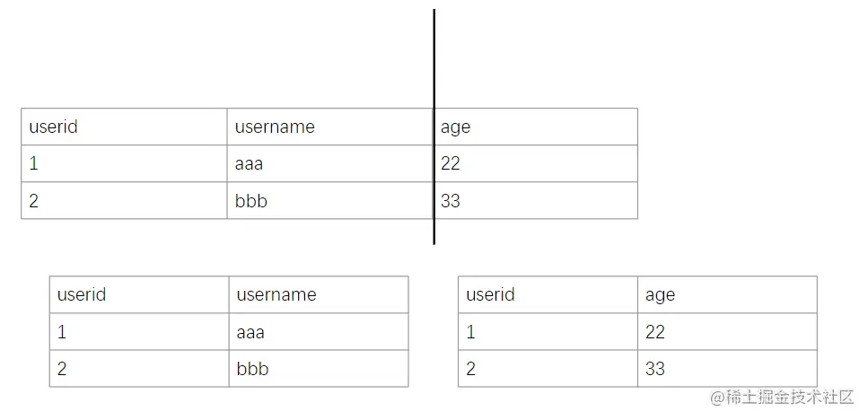
Task: Click the username header in top table
Action: (275, 127)
